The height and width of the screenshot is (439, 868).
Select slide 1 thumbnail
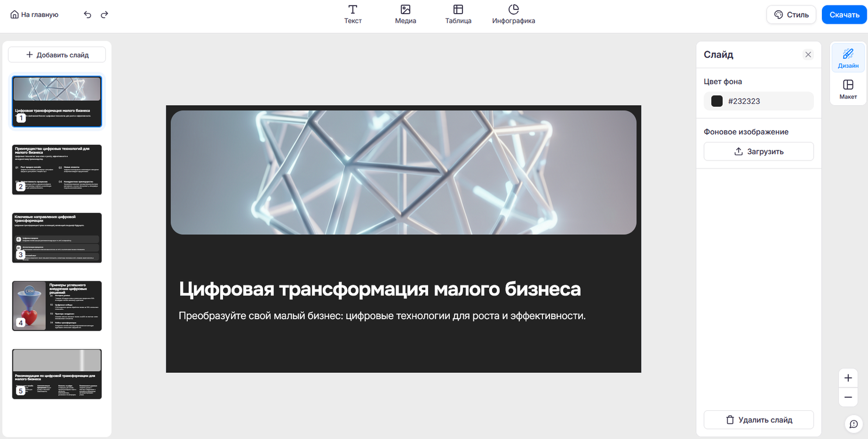coord(57,102)
